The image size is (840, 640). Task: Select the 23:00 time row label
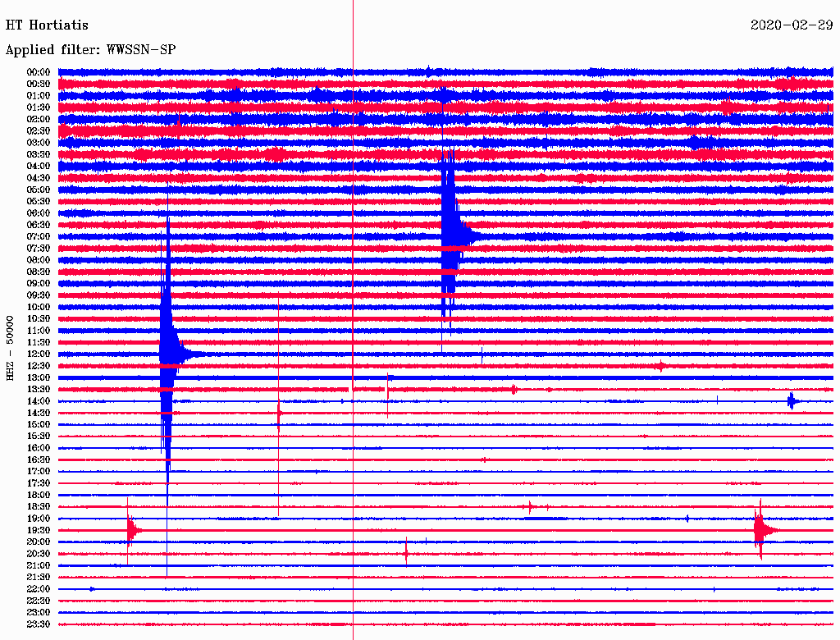pyautogui.click(x=39, y=613)
